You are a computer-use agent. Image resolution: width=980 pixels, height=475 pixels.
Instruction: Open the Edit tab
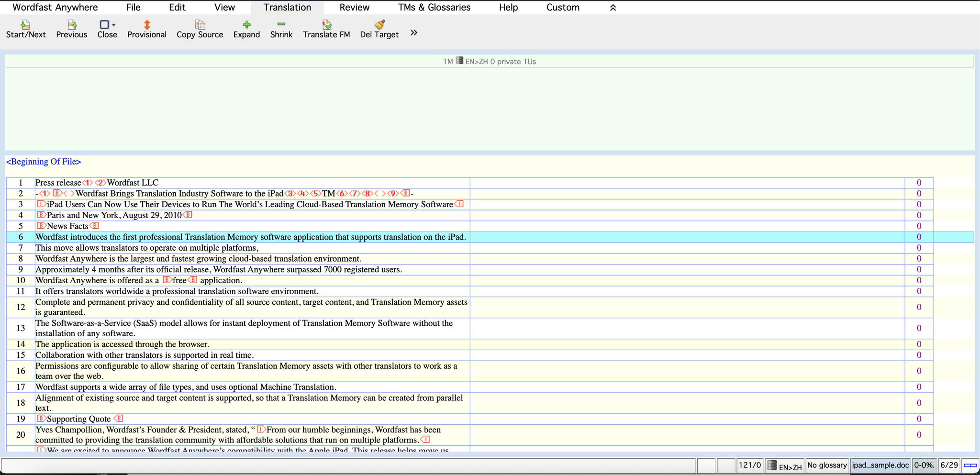[177, 8]
